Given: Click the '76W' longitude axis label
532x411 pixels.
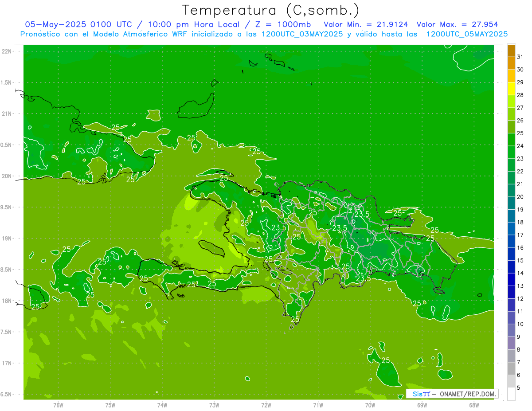Looking at the screenshot, I should point(58,405).
